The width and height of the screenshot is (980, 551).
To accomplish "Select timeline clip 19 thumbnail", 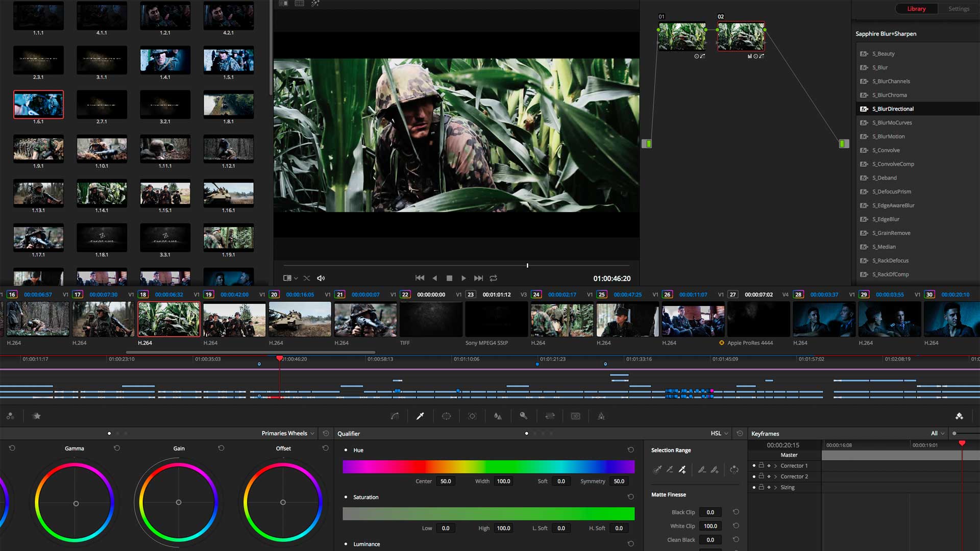I will (x=234, y=319).
